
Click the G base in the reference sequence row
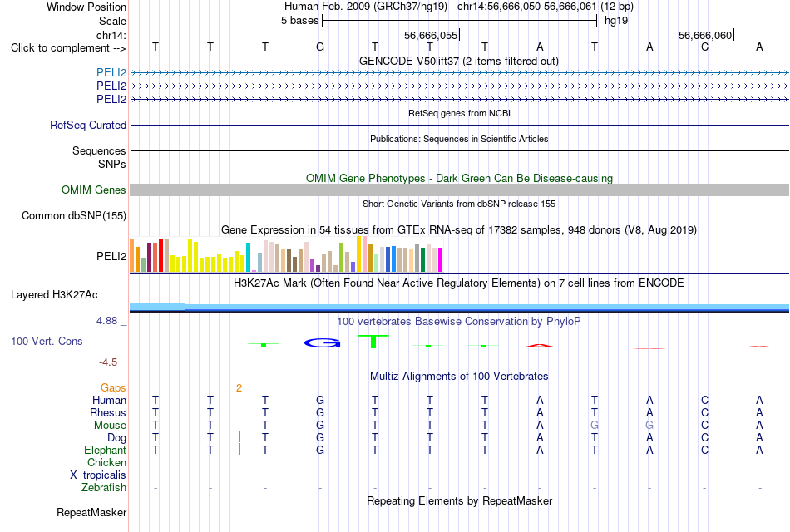[x=320, y=47]
